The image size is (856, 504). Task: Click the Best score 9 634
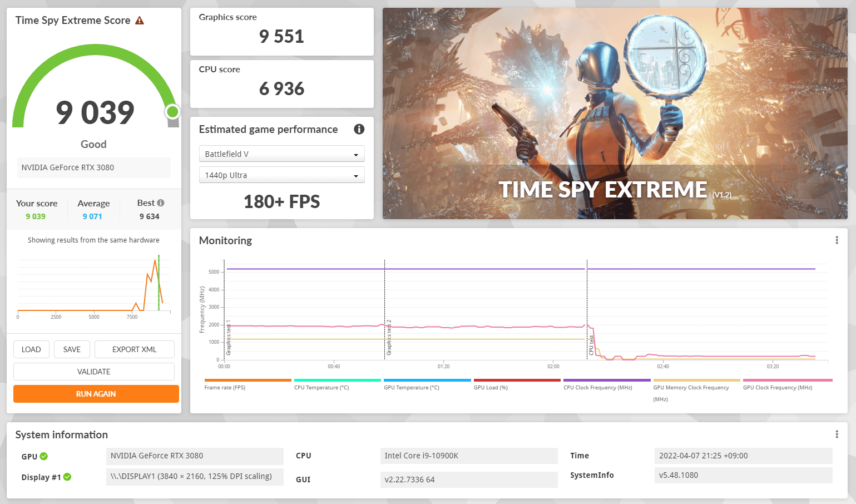tap(150, 216)
